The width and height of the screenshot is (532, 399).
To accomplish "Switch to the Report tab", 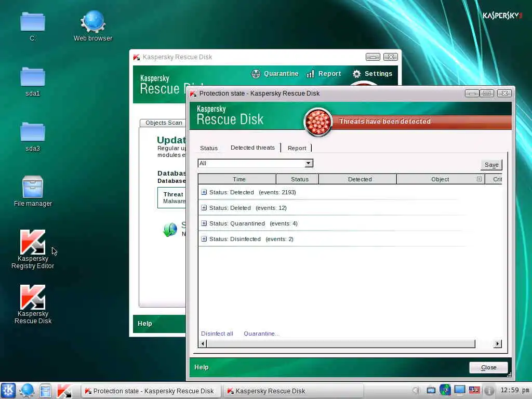I will point(297,148).
